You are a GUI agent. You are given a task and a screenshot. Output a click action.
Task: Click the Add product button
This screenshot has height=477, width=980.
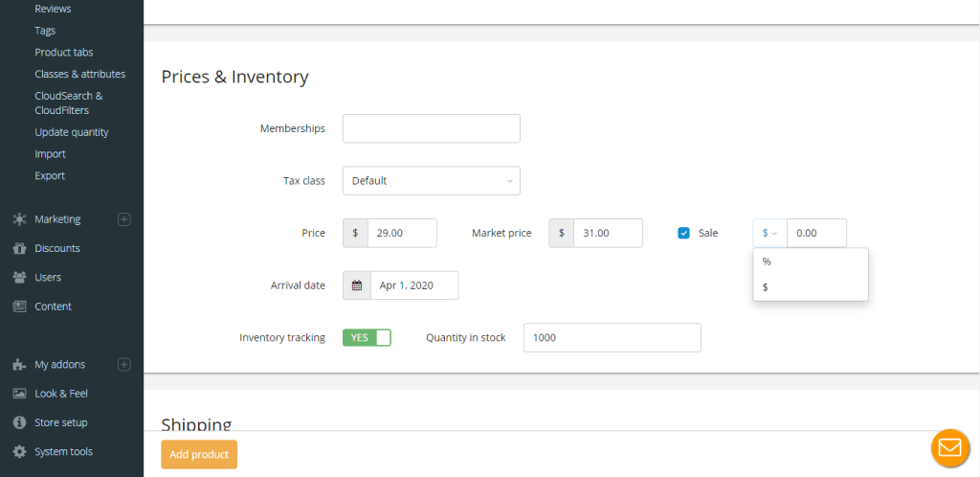pos(199,455)
